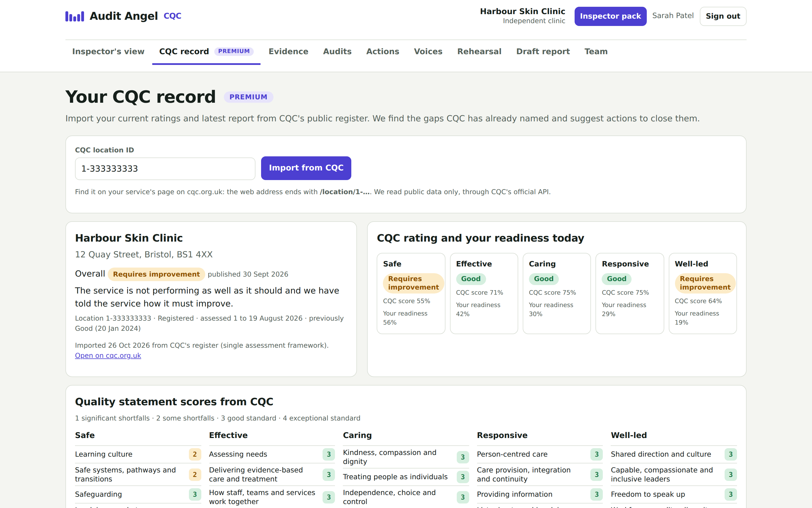This screenshot has width=812, height=508.
Task: Select the Effective rating card
Action: pyautogui.click(x=484, y=293)
